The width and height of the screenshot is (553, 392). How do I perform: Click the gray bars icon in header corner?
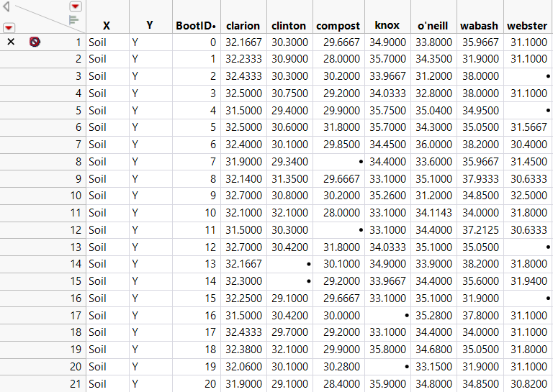coord(73,20)
